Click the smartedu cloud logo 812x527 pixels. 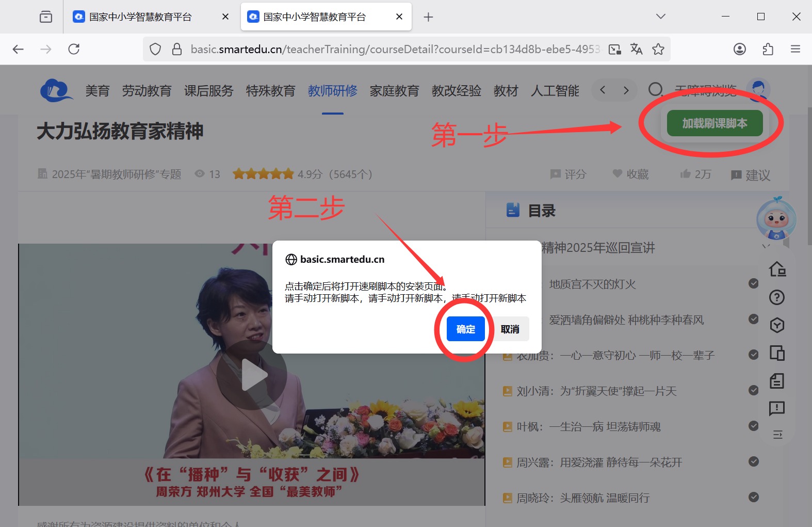tap(56, 90)
